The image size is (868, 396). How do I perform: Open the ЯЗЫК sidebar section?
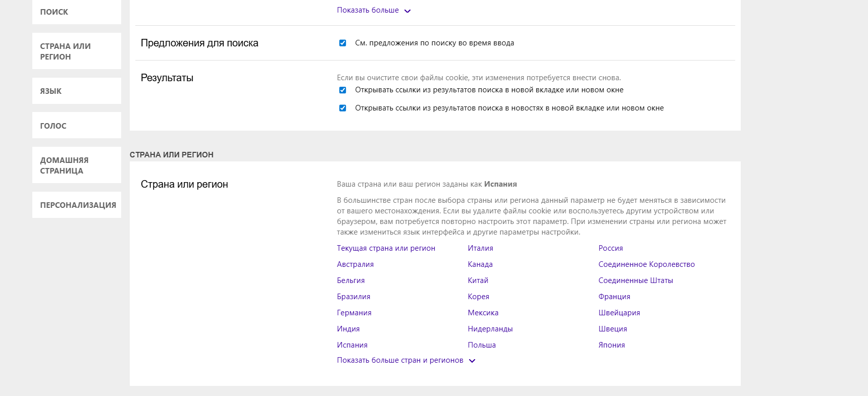click(x=77, y=91)
